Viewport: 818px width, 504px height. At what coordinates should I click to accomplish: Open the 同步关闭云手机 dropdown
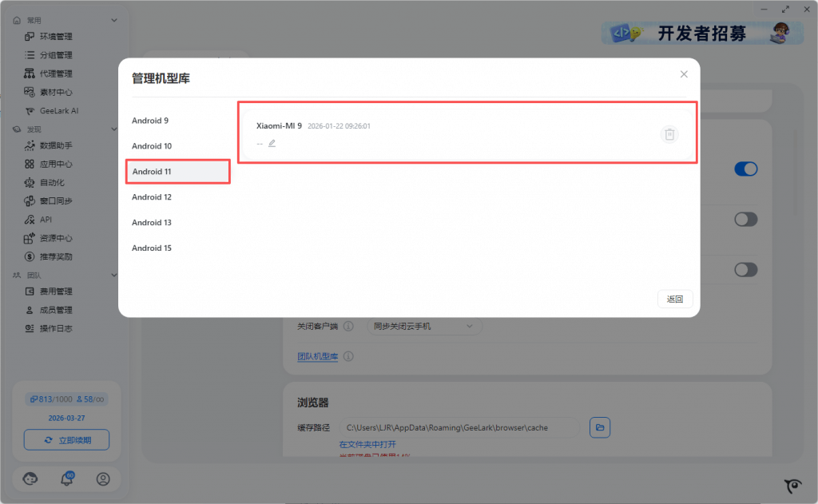point(423,326)
